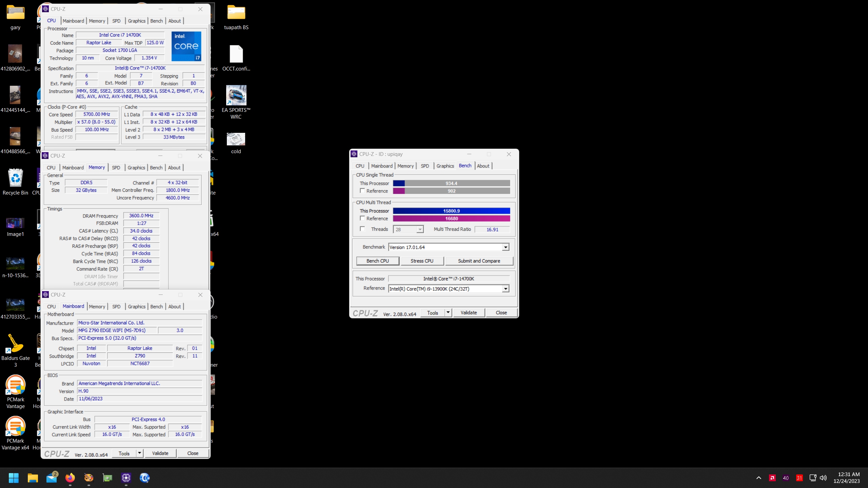Click the single thread This Processor score bar 934.4
The image size is (868, 488).
coord(452,183)
